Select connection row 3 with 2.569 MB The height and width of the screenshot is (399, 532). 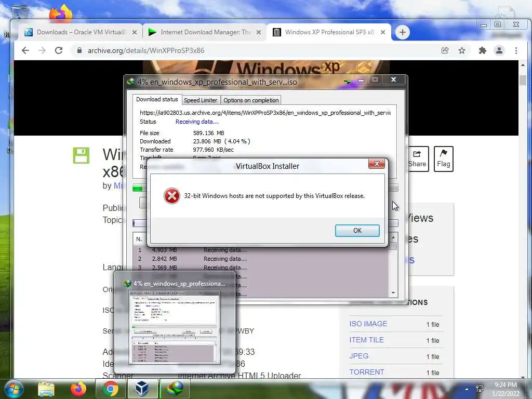click(x=261, y=268)
